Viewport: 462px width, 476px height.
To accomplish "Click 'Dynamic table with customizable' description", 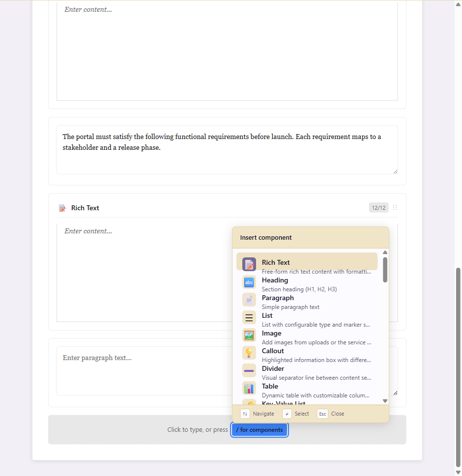I will tap(316, 395).
